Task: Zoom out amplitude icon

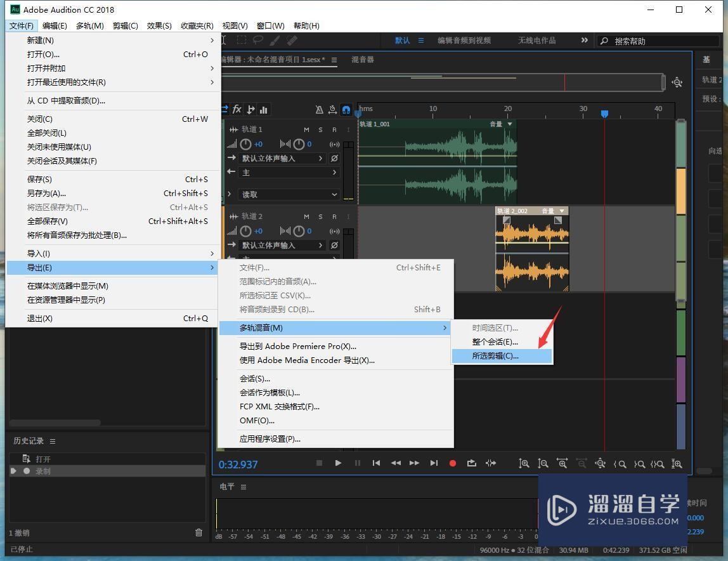Action: click(543, 463)
